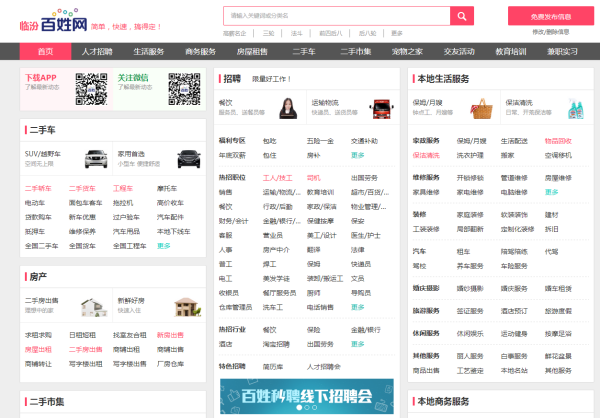Expand 更多 after 全国工程车 in 二手车

point(163,246)
